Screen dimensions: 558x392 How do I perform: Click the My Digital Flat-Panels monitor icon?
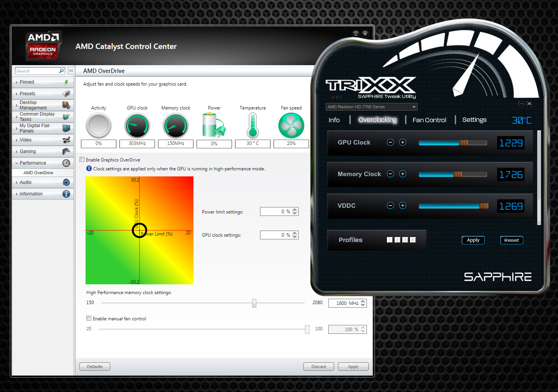click(66, 128)
